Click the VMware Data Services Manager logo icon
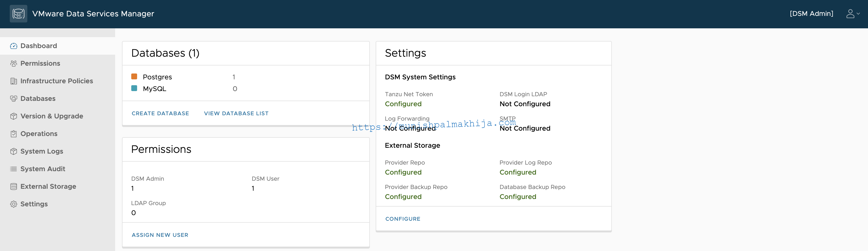 [x=19, y=13]
